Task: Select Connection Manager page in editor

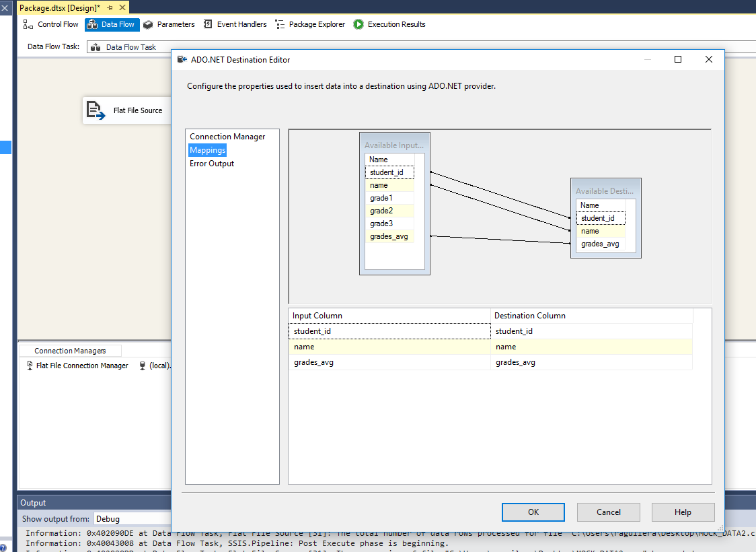Action: pos(227,137)
